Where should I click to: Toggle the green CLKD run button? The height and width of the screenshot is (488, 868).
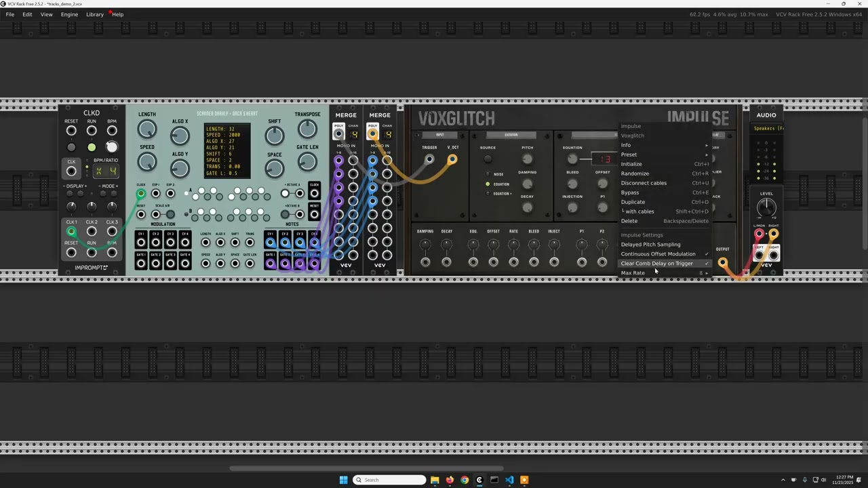coord(92,147)
